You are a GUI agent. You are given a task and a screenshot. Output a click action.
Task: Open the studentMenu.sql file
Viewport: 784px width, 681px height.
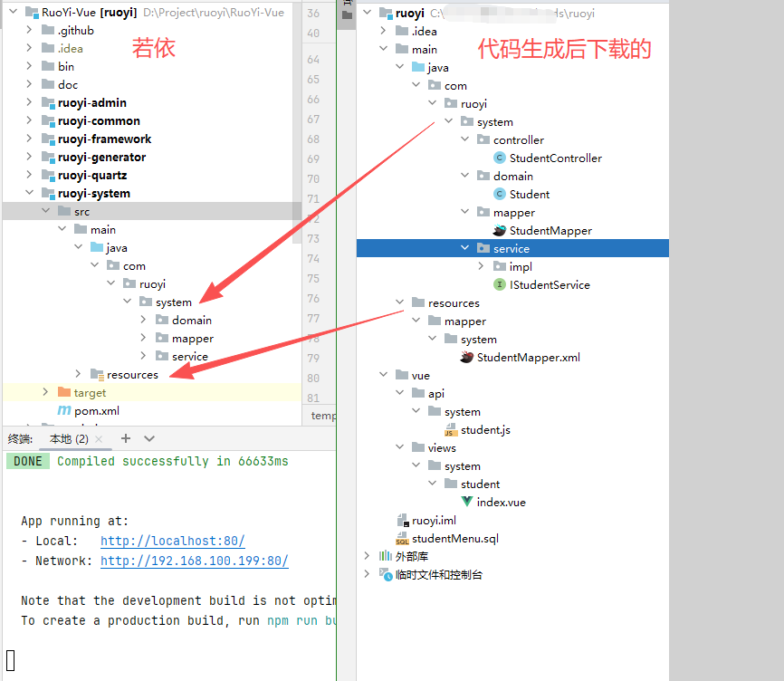pos(454,538)
